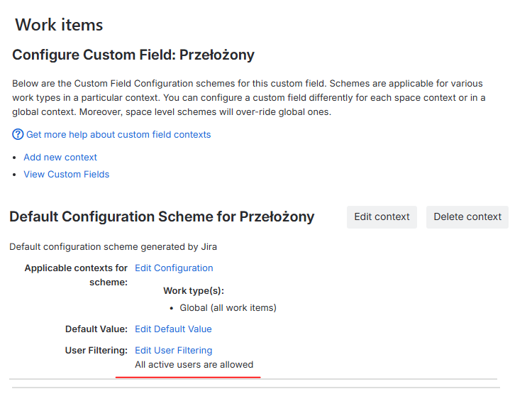This screenshot has width=532, height=411.
Task: Open 'Edit User Filtering' settings
Action: 173,350
